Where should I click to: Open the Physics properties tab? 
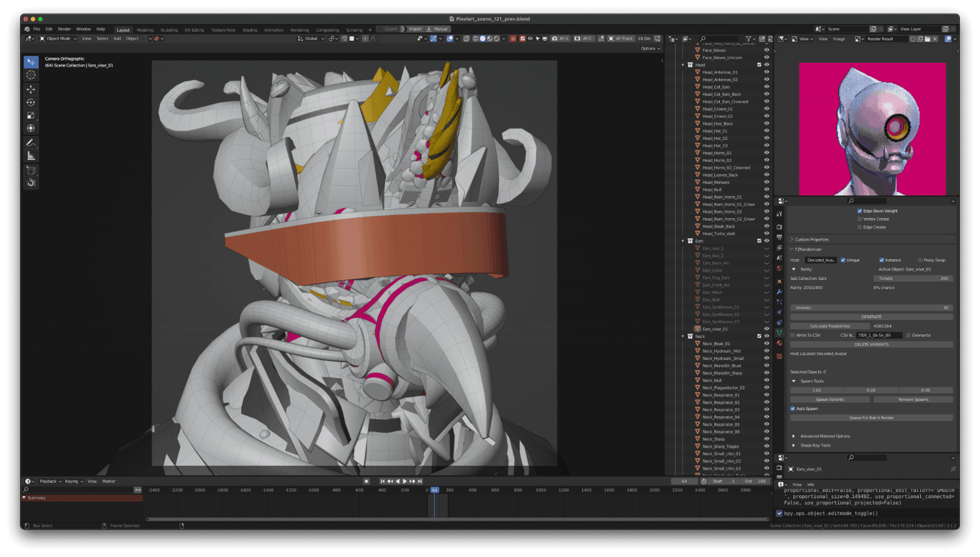click(x=779, y=312)
